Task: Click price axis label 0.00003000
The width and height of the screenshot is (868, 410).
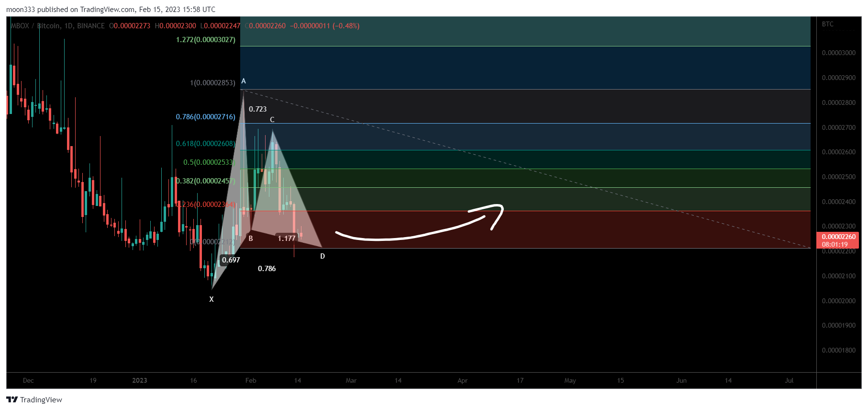Action: (839, 53)
